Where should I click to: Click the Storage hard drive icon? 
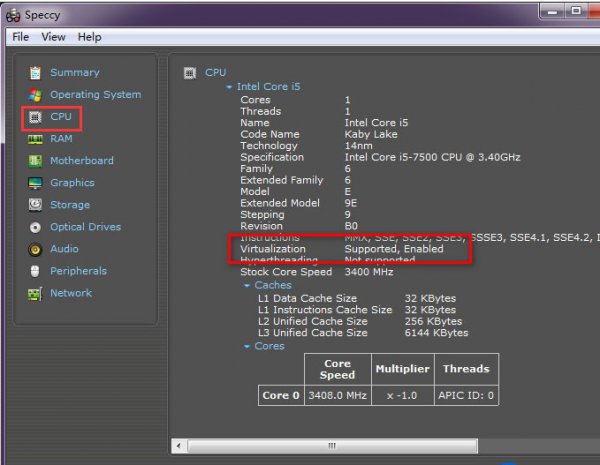click(x=35, y=205)
